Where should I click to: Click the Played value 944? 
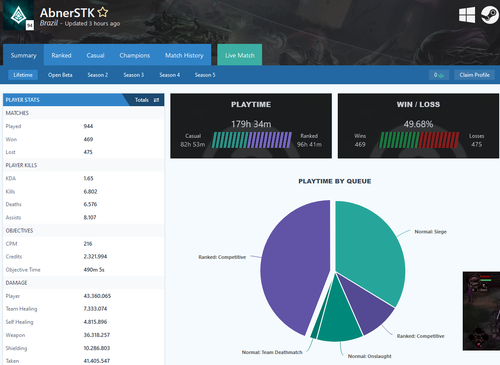coord(88,126)
